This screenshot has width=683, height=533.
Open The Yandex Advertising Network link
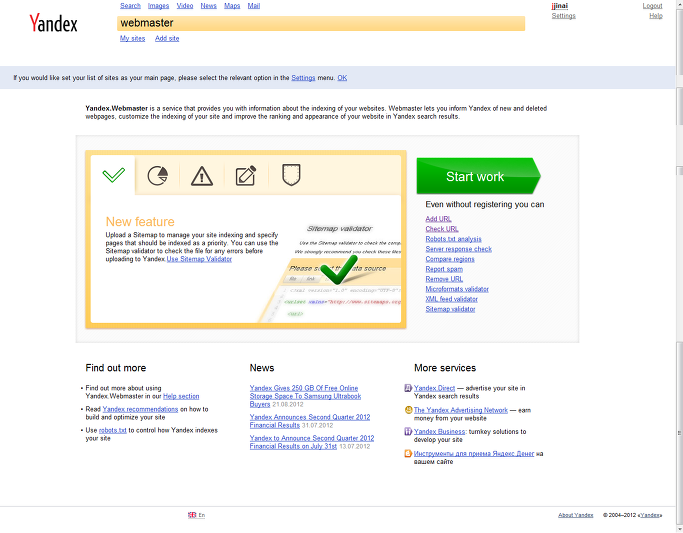coord(460,410)
